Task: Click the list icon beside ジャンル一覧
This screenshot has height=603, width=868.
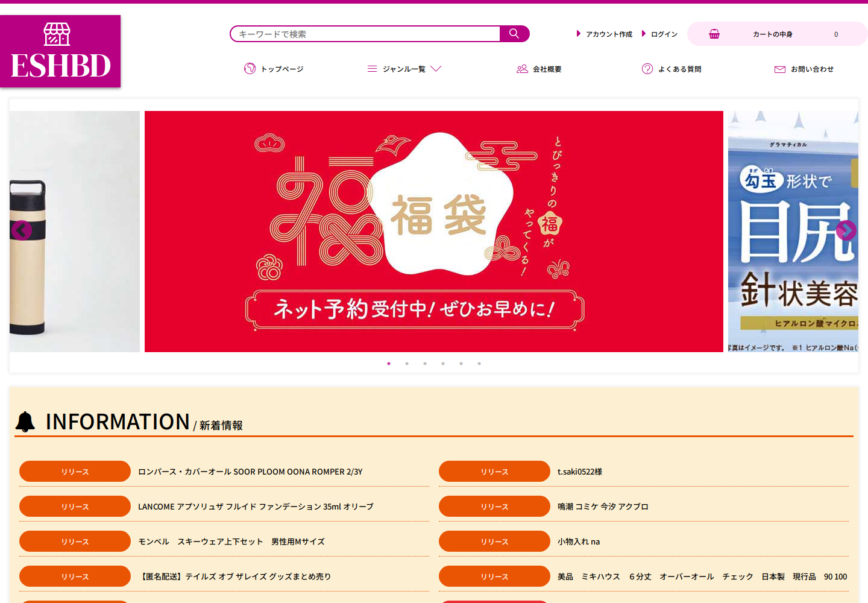Action: click(x=372, y=69)
